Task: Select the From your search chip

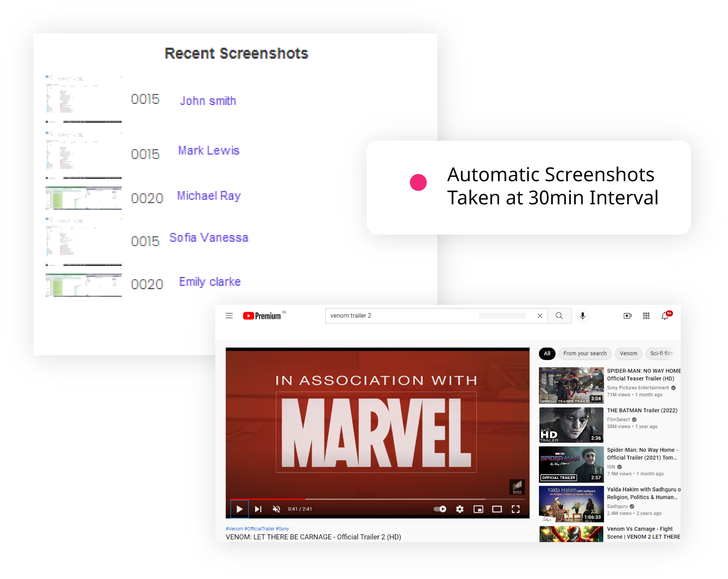Action: (x=585, y=354)
